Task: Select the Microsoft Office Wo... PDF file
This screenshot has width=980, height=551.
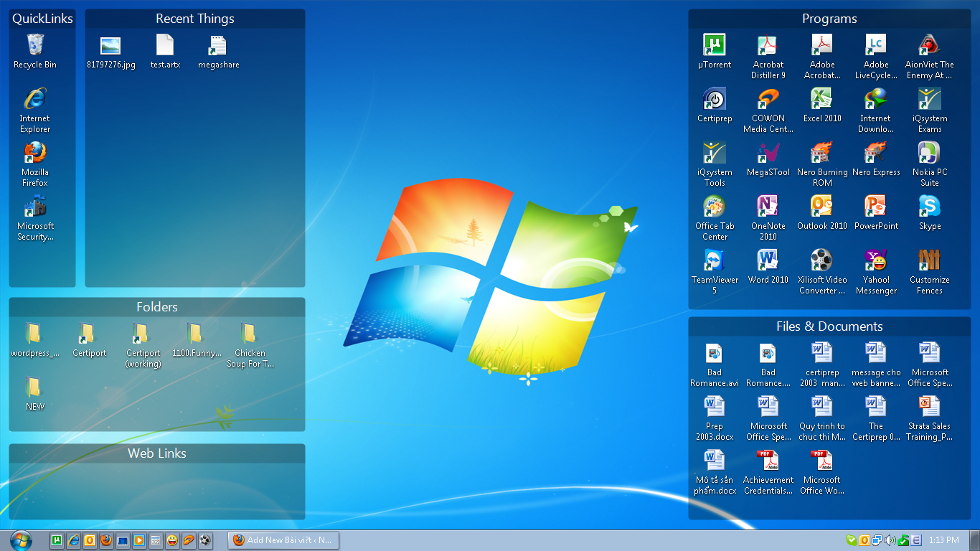Action: tap(822, 472)
